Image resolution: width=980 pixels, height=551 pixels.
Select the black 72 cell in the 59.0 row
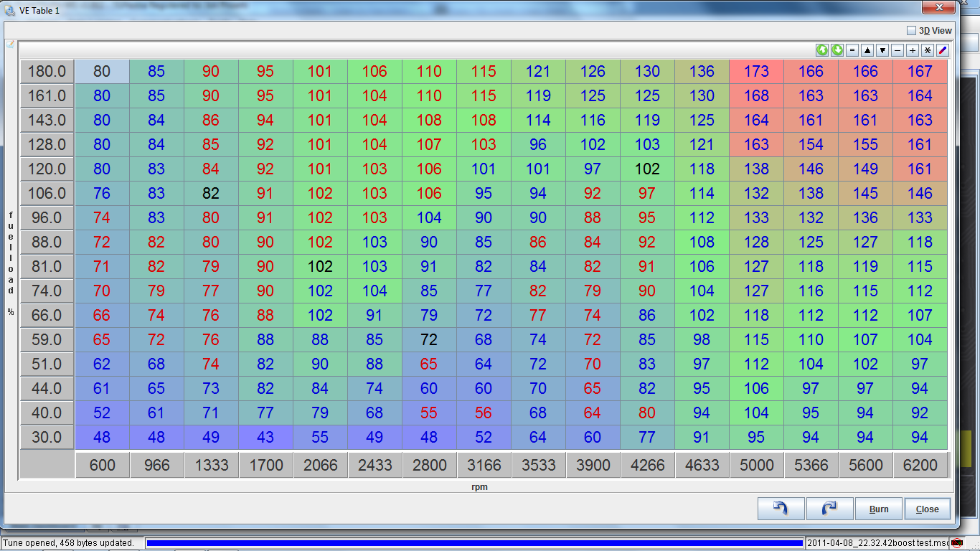coord(430,339)
